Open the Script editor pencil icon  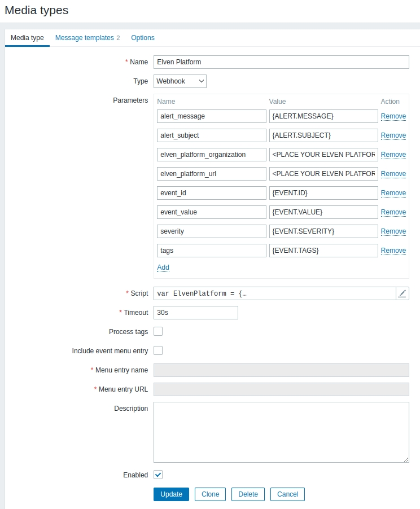[402, 293]
